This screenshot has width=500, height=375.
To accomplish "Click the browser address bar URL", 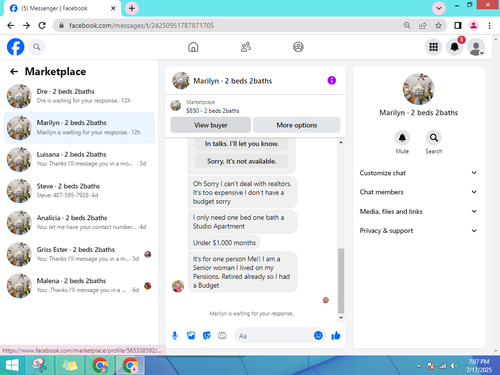I will pyautogui.click(x=142, y=25).
